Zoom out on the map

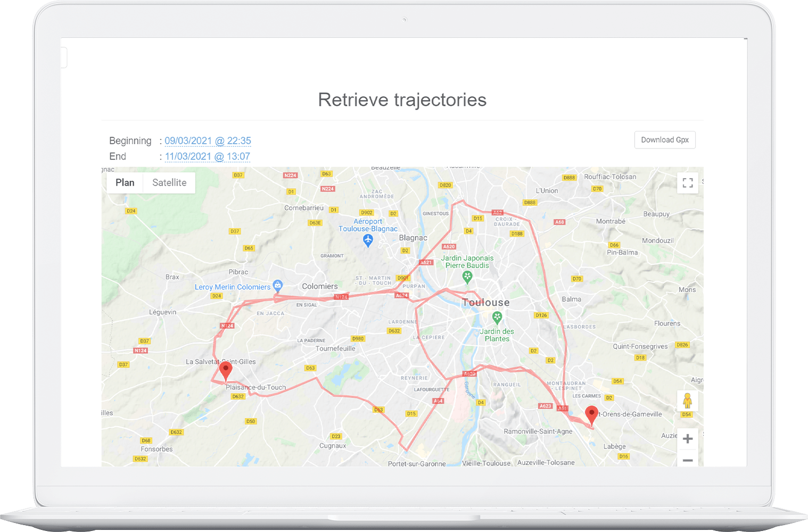point(688,459)
